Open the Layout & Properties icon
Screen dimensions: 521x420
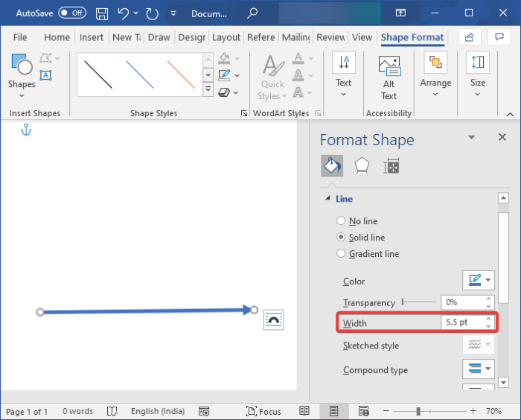pos(391,166)
